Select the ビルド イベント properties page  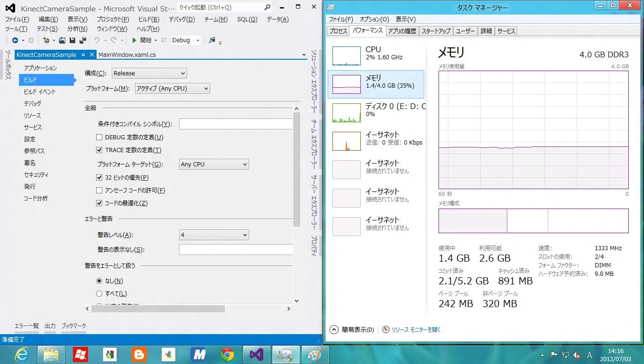[x=40, y=91]
